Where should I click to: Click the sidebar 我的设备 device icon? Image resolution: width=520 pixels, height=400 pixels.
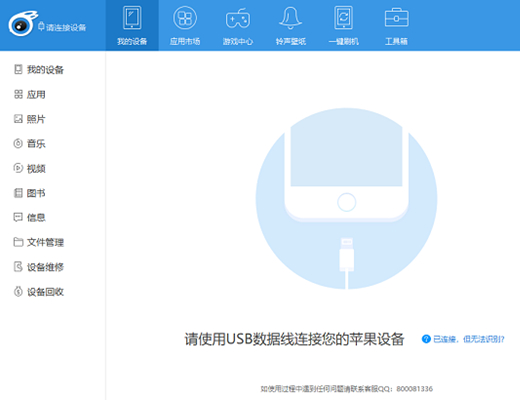tap(18, 69)
